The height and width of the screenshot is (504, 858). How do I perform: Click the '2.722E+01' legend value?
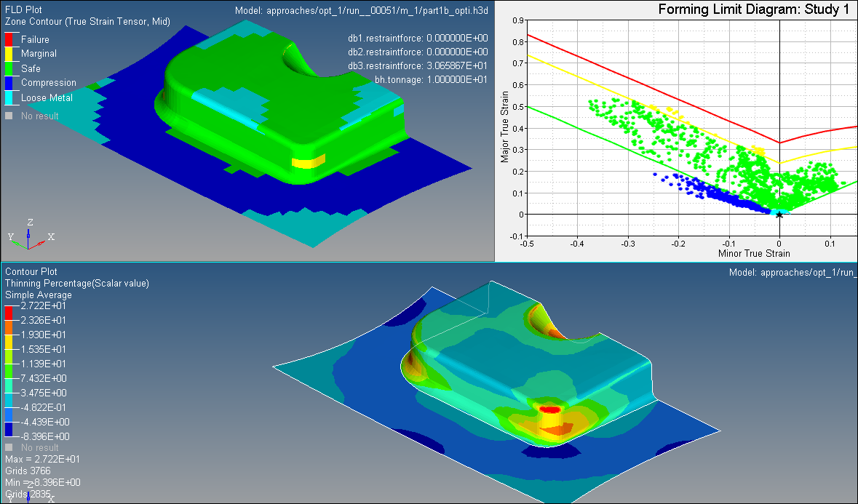[x=43, y=305]
